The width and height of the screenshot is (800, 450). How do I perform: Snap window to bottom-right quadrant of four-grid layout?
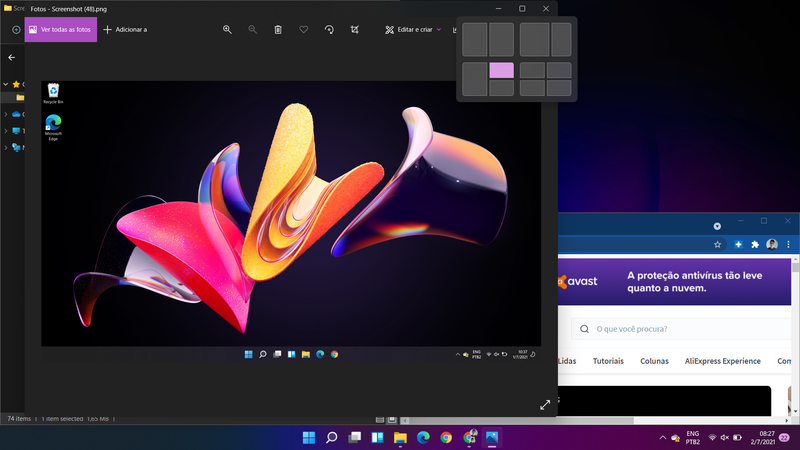pos(559,88)
